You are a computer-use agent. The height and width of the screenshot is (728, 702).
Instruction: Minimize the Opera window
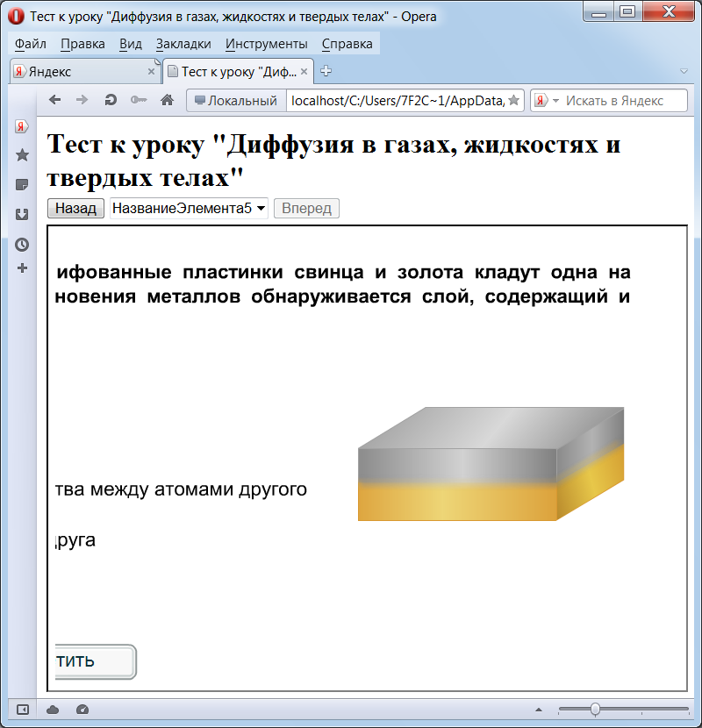598,12
